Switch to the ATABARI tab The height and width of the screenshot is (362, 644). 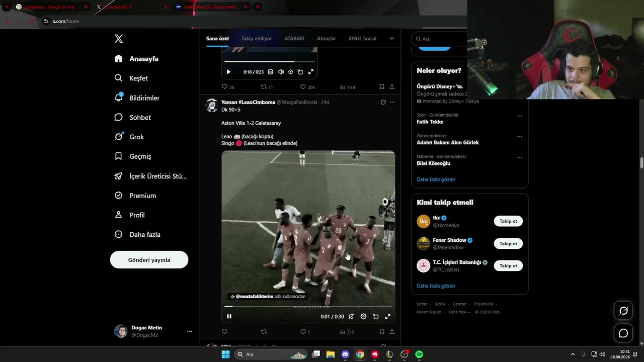click(294, 39)
